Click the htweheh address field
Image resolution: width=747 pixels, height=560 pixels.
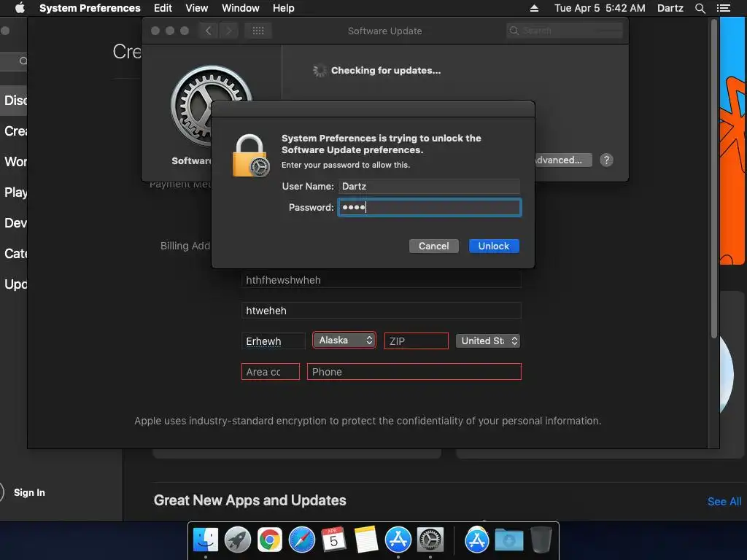coord(381,311)
